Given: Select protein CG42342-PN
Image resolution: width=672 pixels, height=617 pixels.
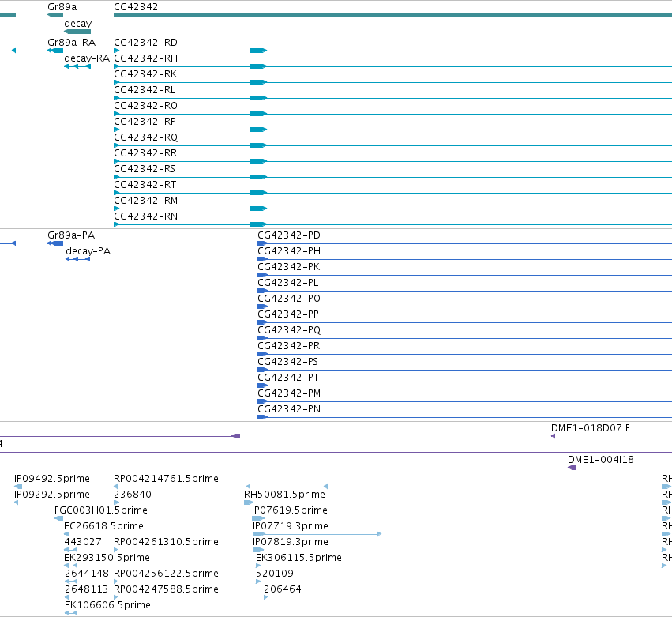Looking at the screenshot, I should pyautogui.click(x=289, y=409).
